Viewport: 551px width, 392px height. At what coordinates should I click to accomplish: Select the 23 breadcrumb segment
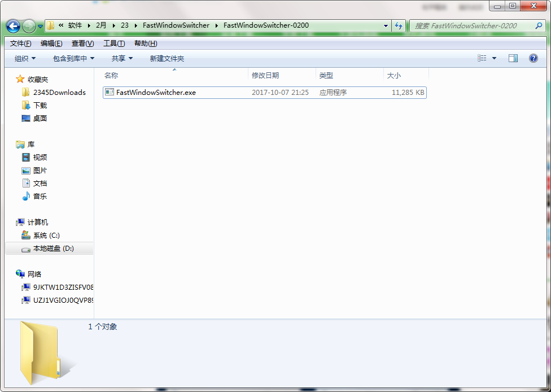coord(125,25)
